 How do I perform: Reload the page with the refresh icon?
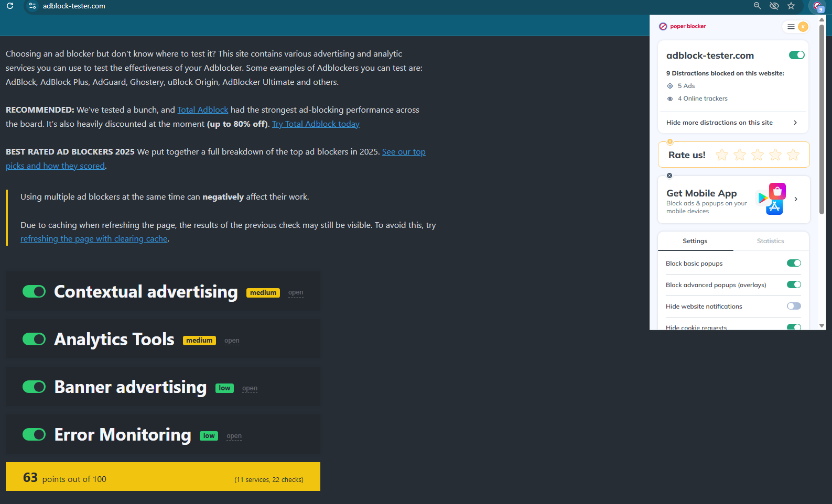point(10,6)
